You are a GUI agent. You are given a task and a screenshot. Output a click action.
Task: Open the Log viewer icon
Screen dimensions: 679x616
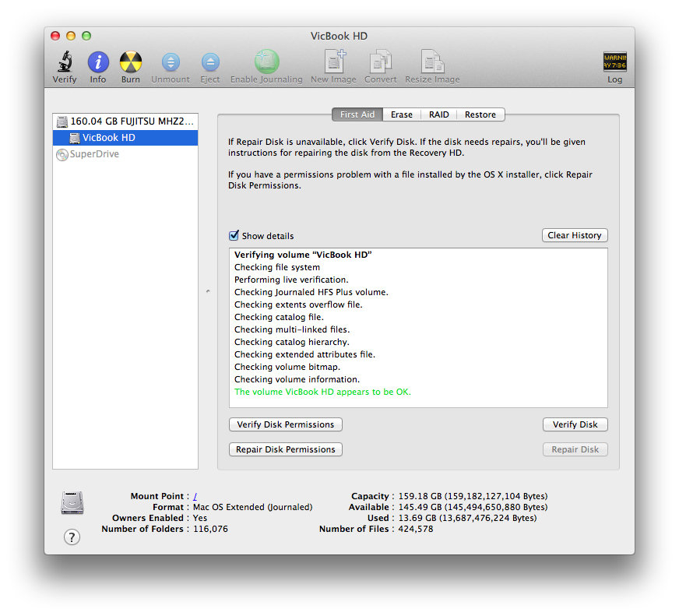point(614,62)
